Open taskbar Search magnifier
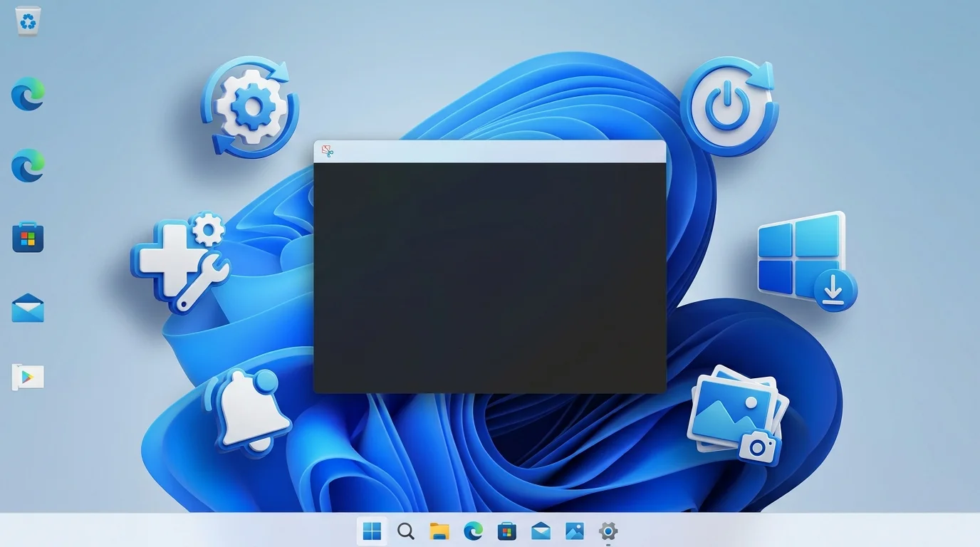980x547 pixels. coord(406,531)
